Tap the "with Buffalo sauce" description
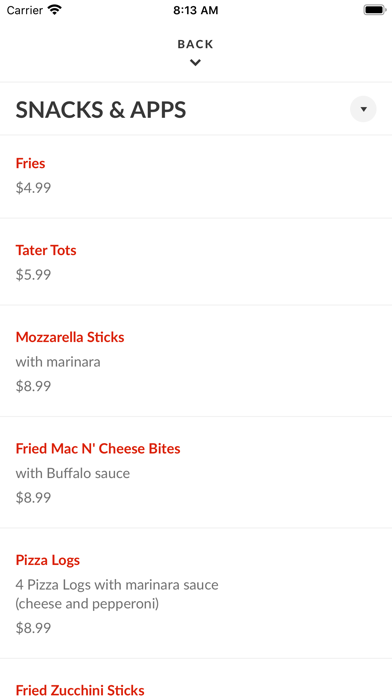This screenshot has width=392, height=696. tap(73, 473)
